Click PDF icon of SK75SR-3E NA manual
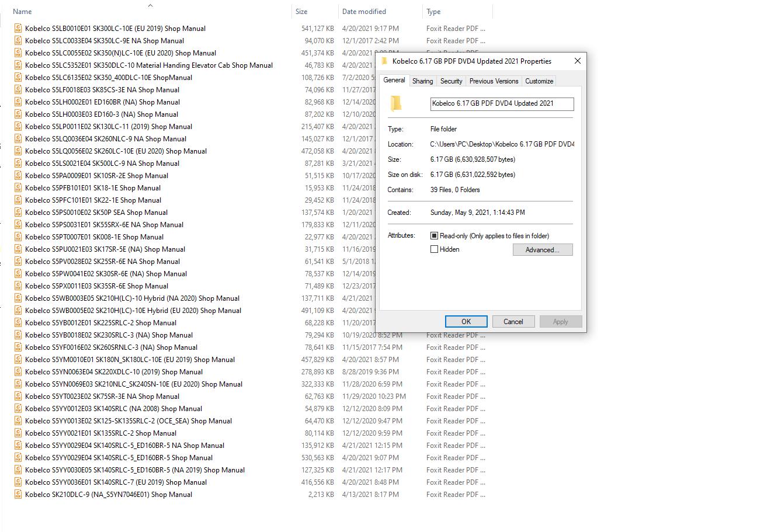Screen dimensions: 764x532 tap(18, 396)
